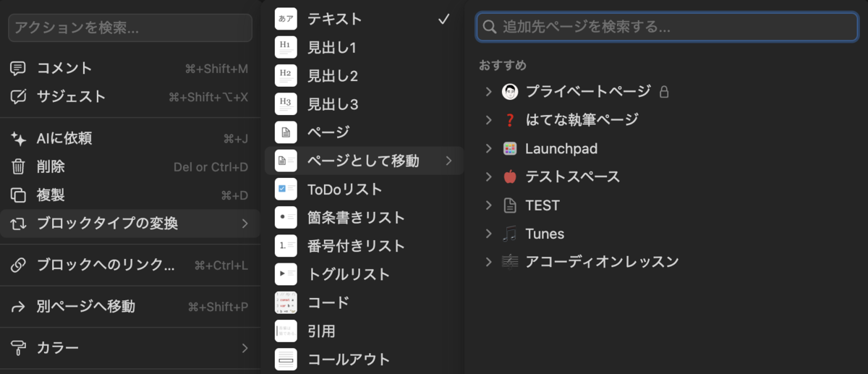Viewport: 868px width, 374px height.
Task: Expand the プライベートページ tree item
Action: 488,92
